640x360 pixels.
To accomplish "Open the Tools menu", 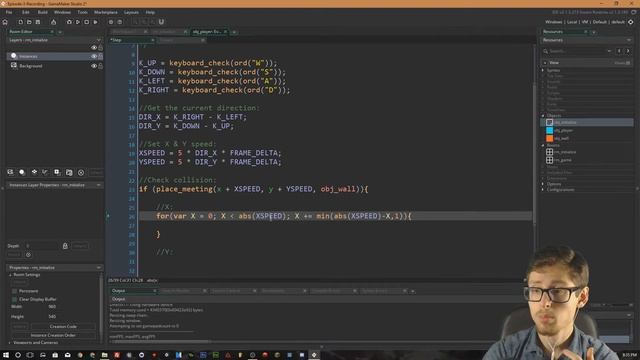I will pyautogui.click(x=82, y=12).
